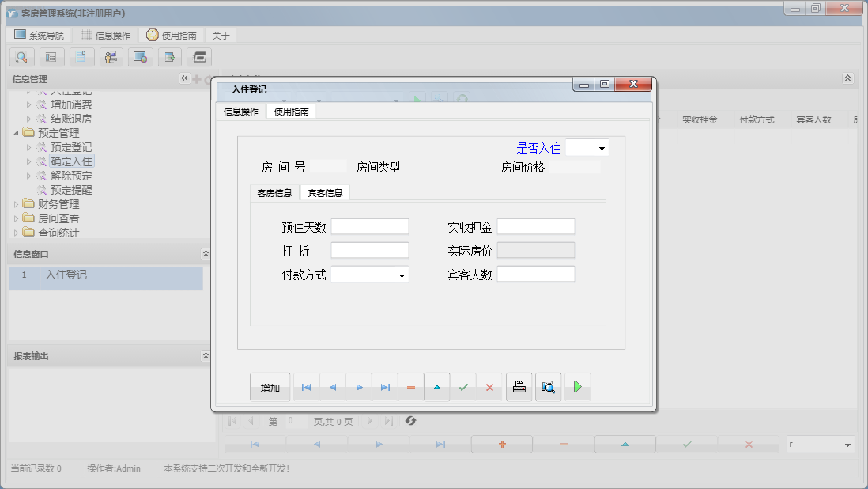The height and width of the screenshot is (489, 868).
Task: Click the new window toolbar icon
Action: coord(171,57)
